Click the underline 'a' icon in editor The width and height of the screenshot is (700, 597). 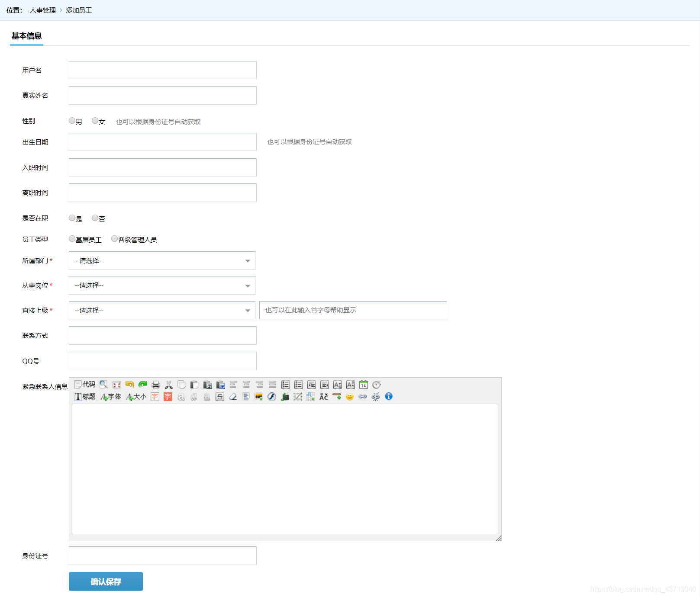[207, 397]
